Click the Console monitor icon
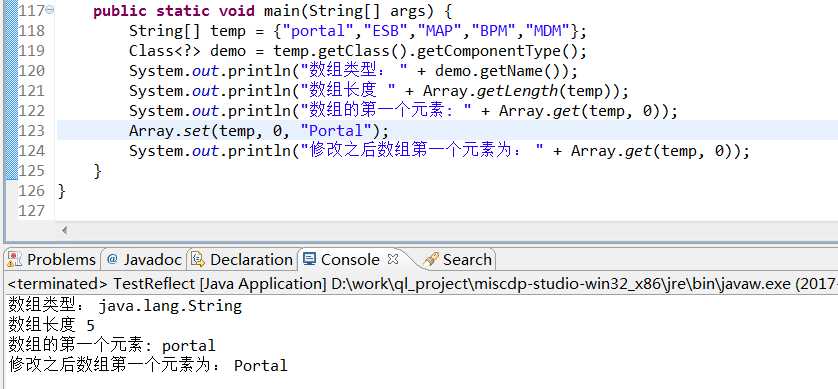This screenshot has width=838, height=389. pyautogui.click(x=309, y=259)
